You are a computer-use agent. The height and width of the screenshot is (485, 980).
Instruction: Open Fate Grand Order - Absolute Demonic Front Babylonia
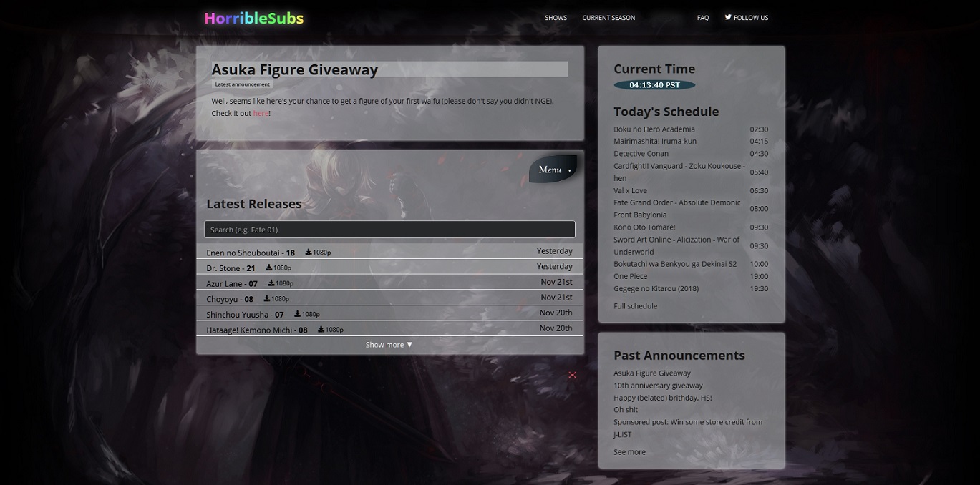(677, 209)
